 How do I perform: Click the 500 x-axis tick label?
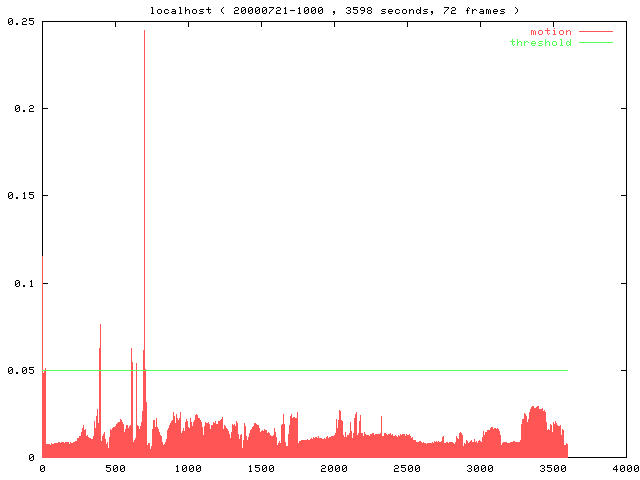(x=115, y=468)
